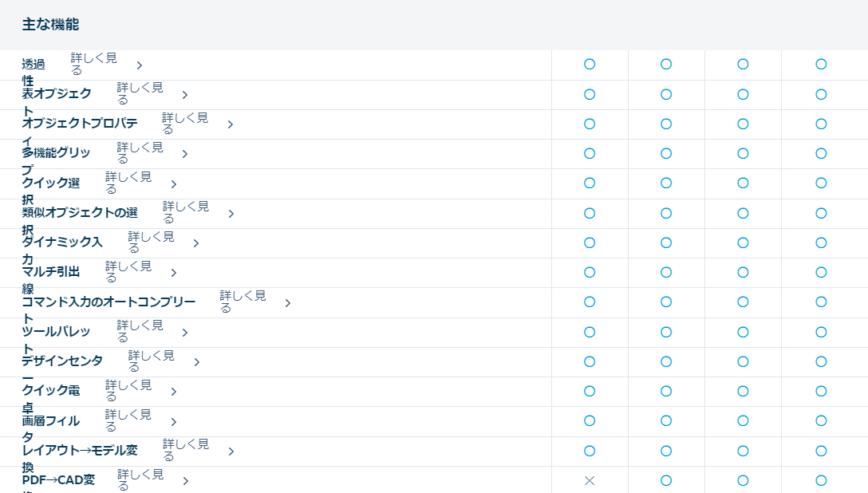Click the 詳しく見る link for 透過性

click(93, 64)
